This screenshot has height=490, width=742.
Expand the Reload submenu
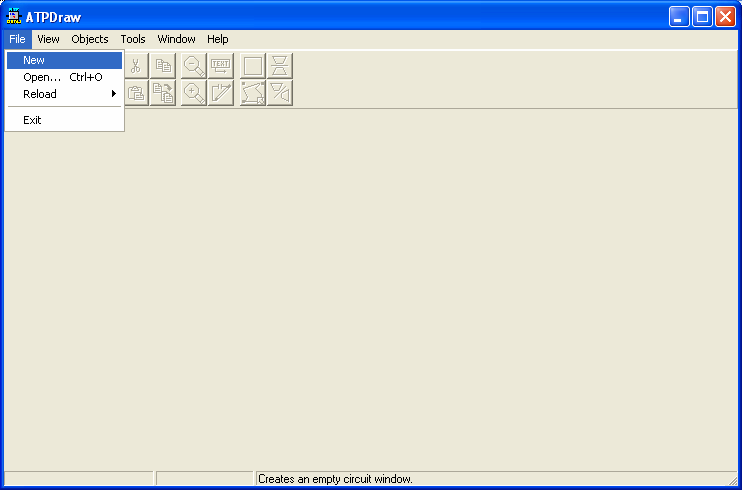64,94
